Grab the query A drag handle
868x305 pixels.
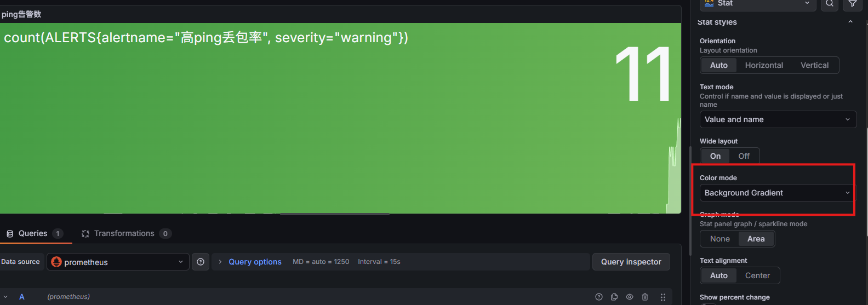point(663,297)
